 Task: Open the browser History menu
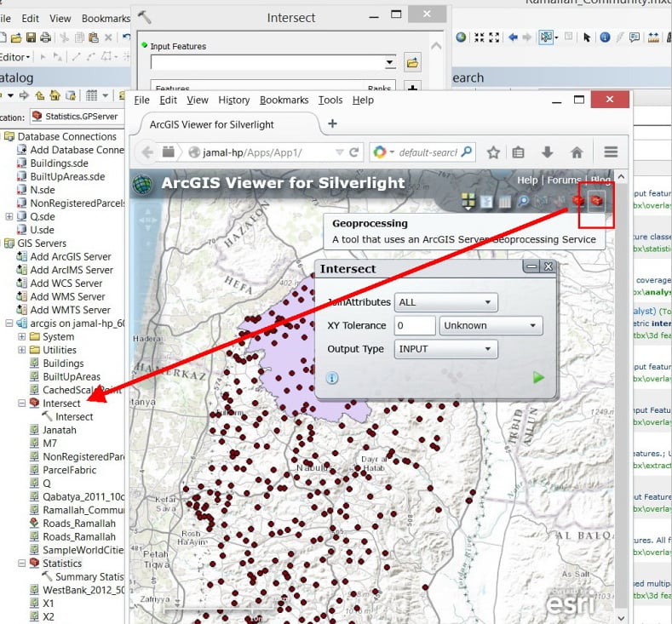tap(234, 100)
